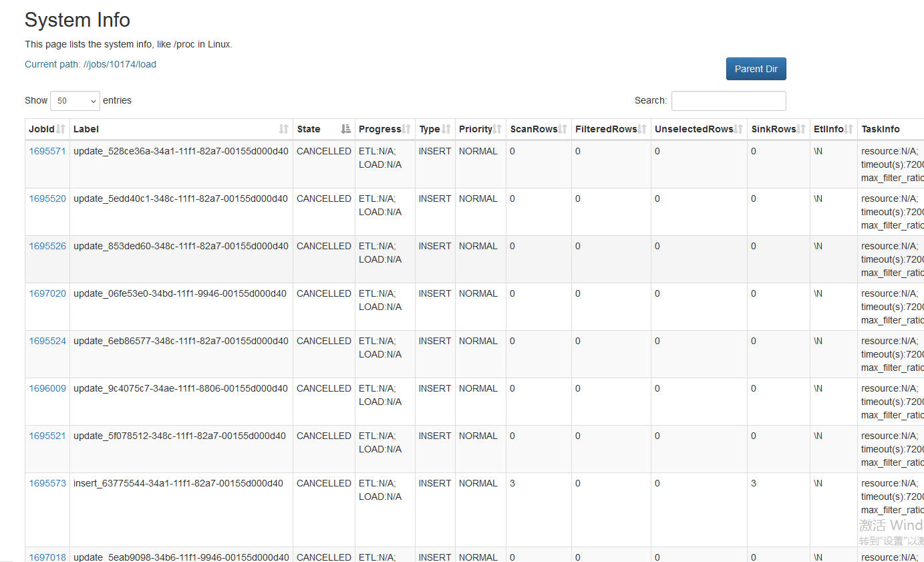The width and height of the screenshot is (924, 562).
Task: Toggle State column sort order icon
Action: pos(345,129)
